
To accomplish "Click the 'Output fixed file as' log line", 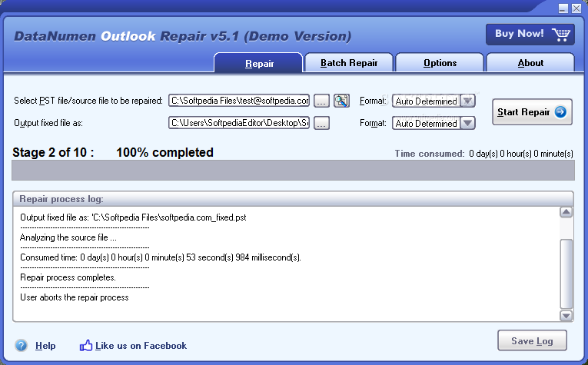I will (133, 217).
